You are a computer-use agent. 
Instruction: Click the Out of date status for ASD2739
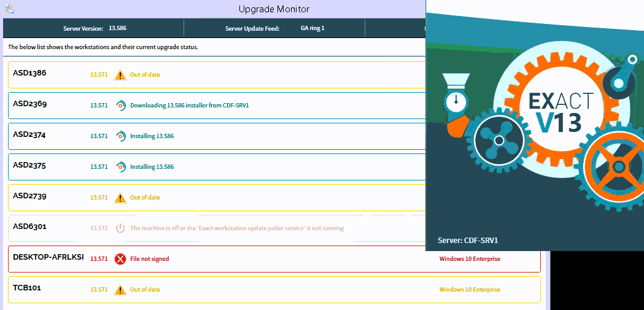click(x=145, y=198)
